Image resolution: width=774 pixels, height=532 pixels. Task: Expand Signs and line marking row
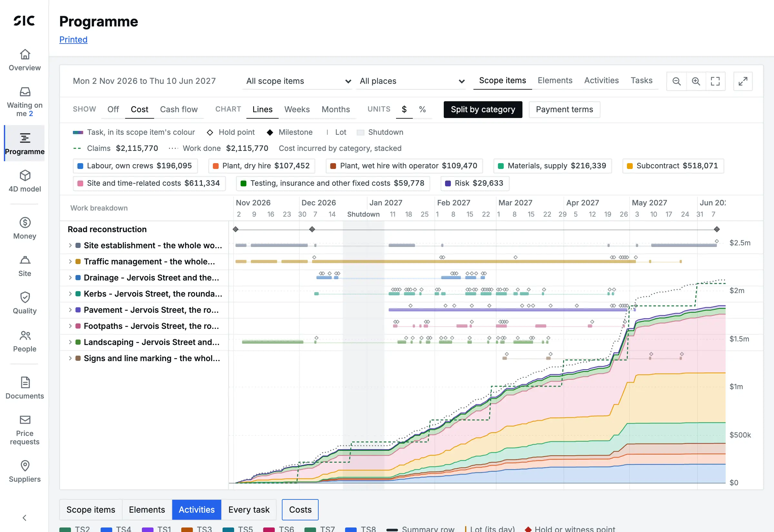click(x=70, y=358)
